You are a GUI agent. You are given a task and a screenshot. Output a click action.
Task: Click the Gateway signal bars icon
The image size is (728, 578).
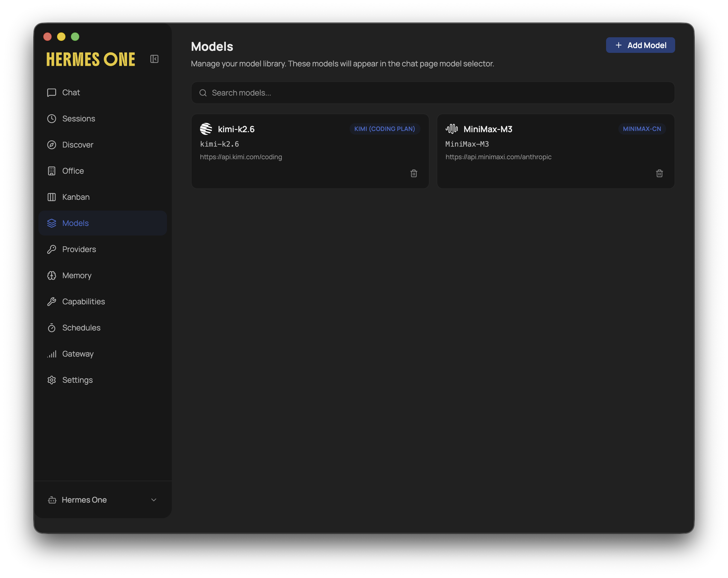[x=52, y=354]
